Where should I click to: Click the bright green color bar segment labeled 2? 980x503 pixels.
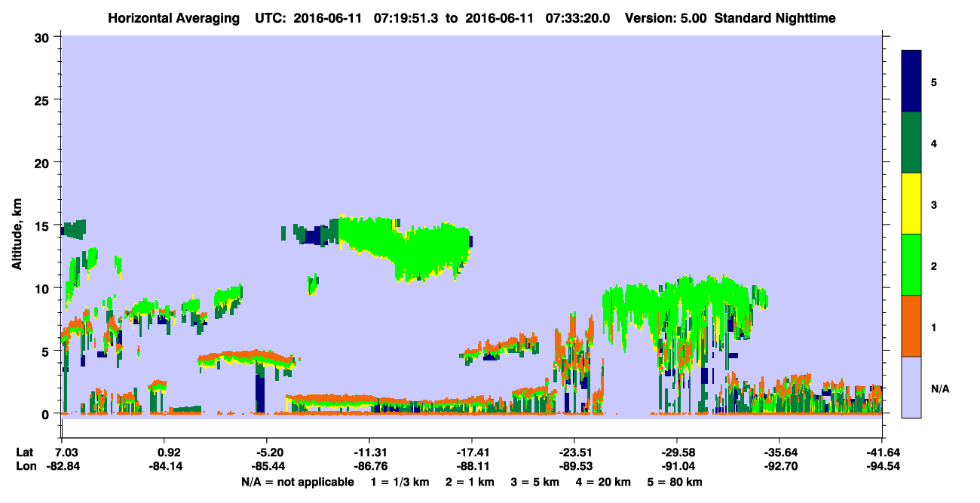pyautogui.click(x=911, y=265)
